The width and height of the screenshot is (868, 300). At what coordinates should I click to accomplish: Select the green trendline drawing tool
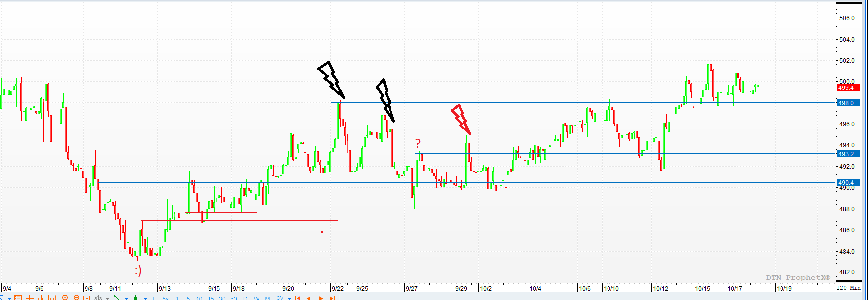pos(117,298)
